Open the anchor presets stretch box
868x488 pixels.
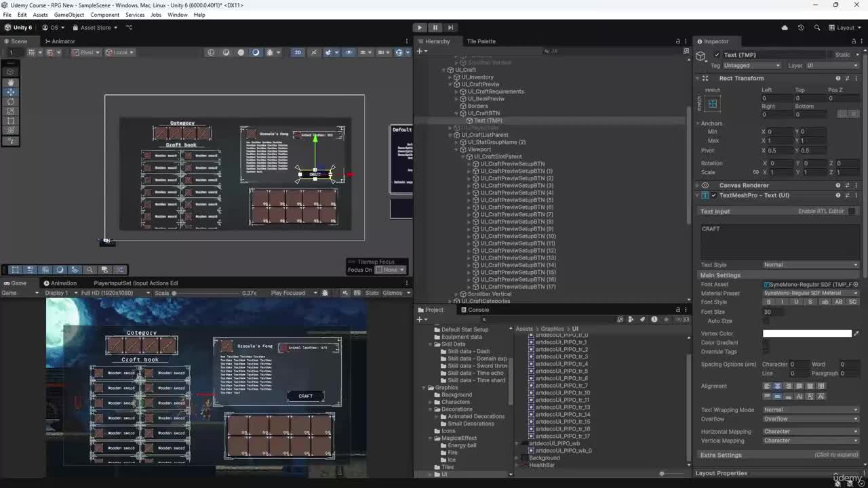(x=712, y=104)
